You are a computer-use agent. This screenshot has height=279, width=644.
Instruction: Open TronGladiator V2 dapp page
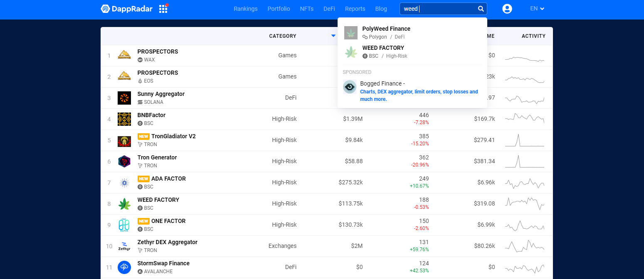click(x=173, y=136)
